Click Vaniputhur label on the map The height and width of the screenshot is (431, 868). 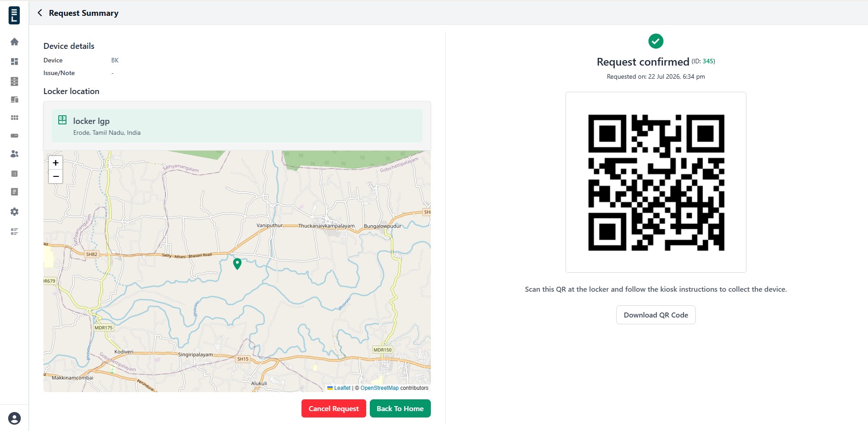click(269, 225)
